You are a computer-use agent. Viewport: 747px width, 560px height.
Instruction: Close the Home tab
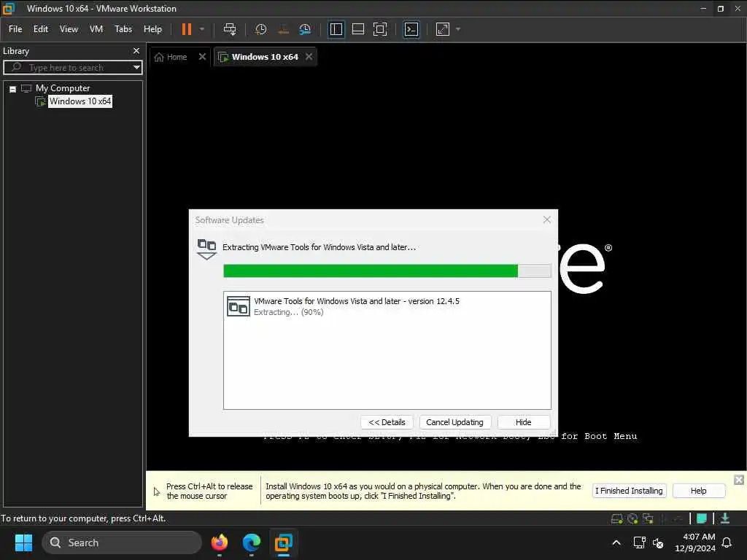coord(202,57)
